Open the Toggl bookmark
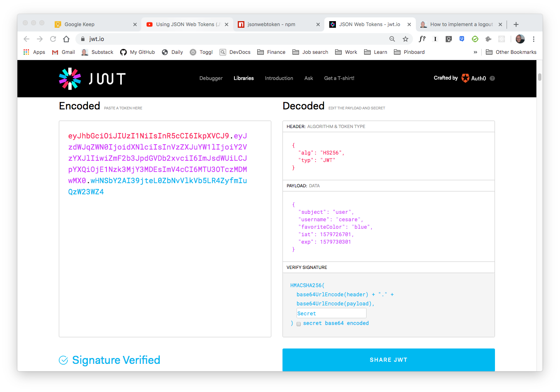Viewport: 560px width, 392px height. pos(201,52)
